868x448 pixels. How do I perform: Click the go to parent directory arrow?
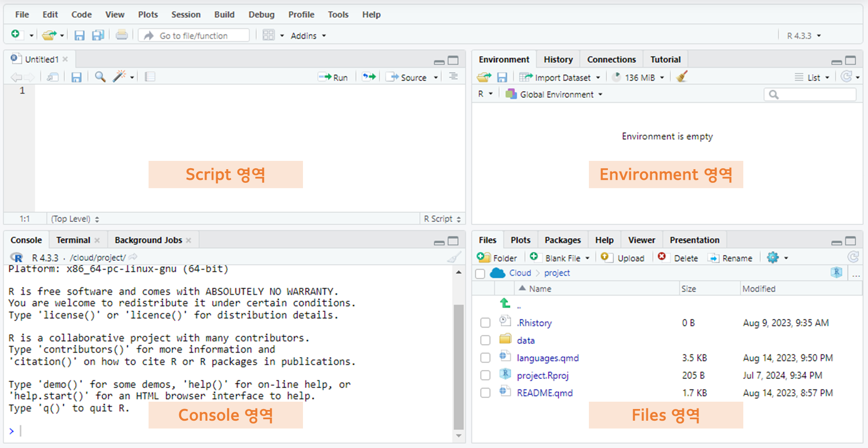pyautogui.click(x=505, y=303)
